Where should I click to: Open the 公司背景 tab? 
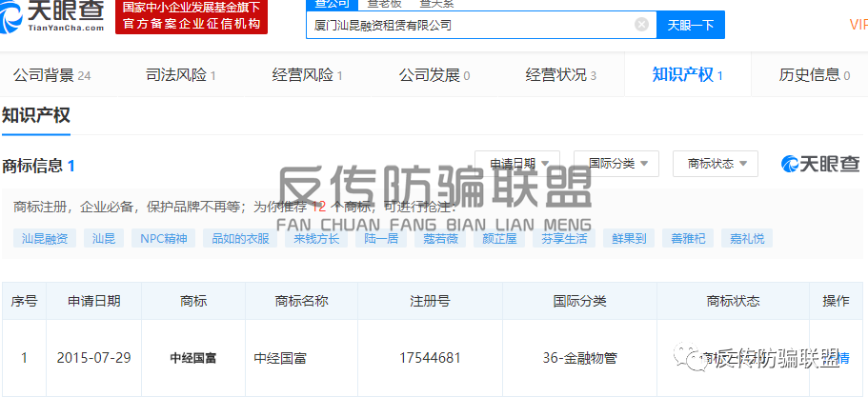point(52,75)
